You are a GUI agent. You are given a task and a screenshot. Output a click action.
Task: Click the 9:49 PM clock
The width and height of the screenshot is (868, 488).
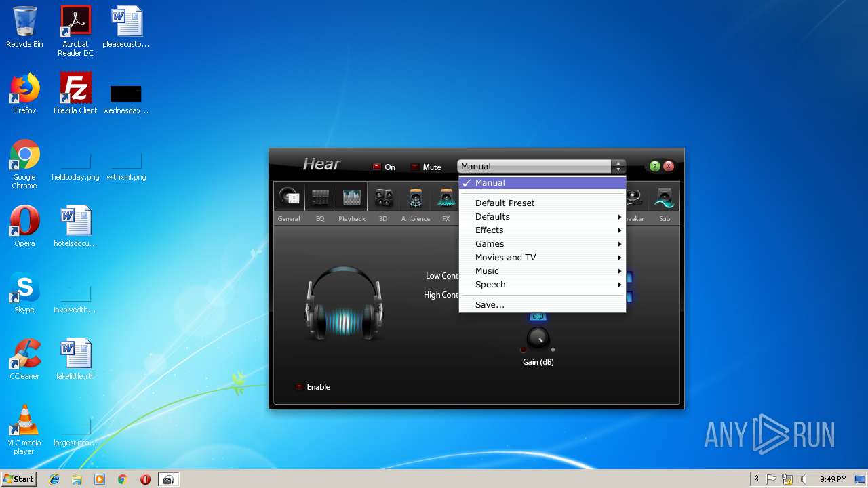[x=833, y=479]
